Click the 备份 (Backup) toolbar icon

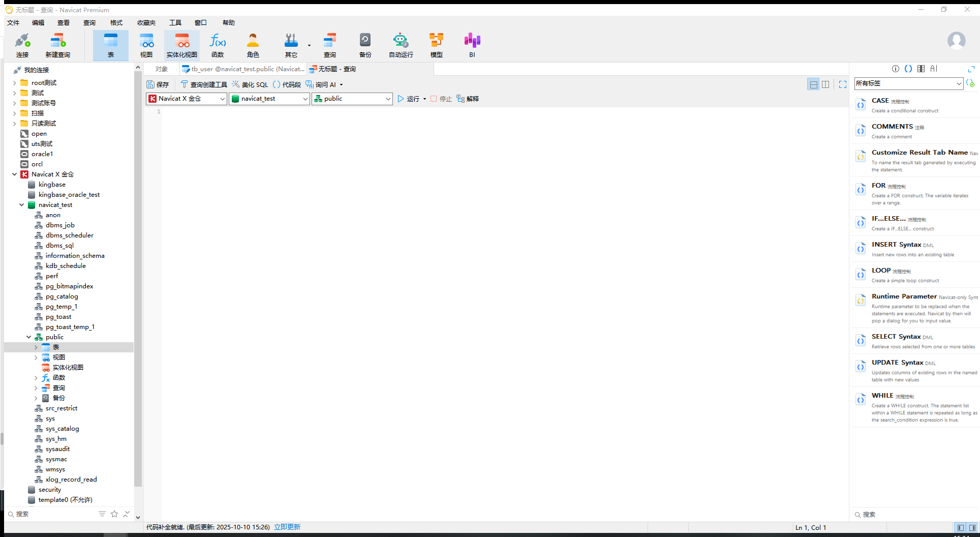pos(365,45)
